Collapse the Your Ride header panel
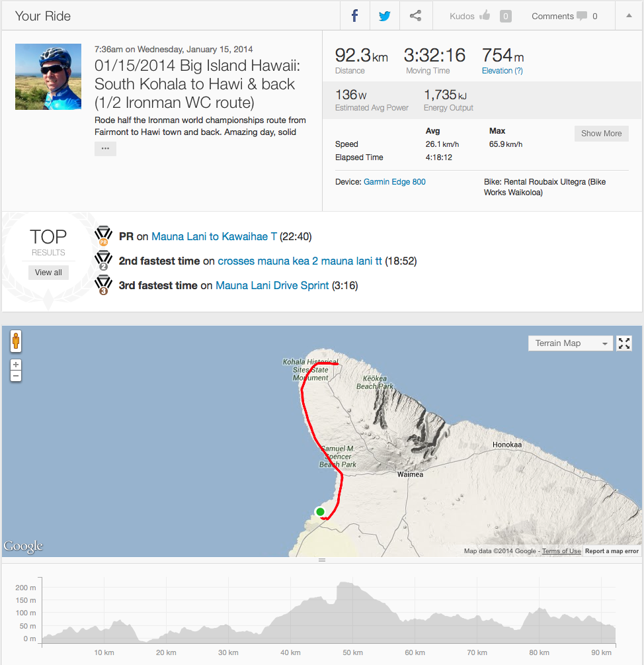This screenshot has height=665, width=644. [628, 16]
